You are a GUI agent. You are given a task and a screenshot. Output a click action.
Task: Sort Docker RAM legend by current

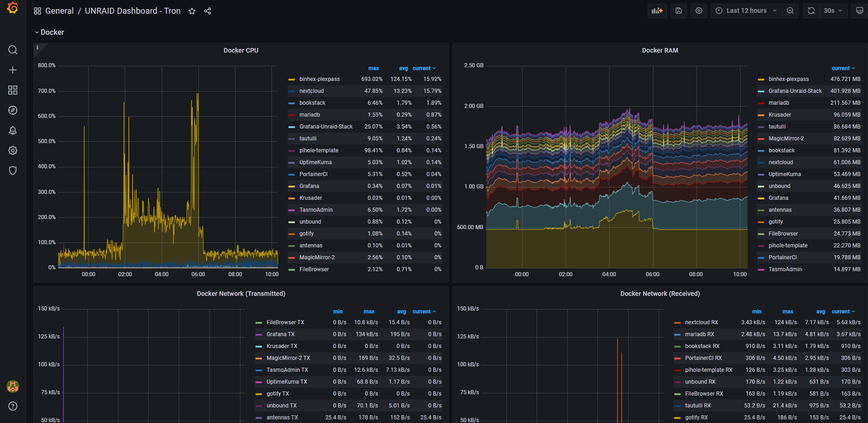[843, 68]
